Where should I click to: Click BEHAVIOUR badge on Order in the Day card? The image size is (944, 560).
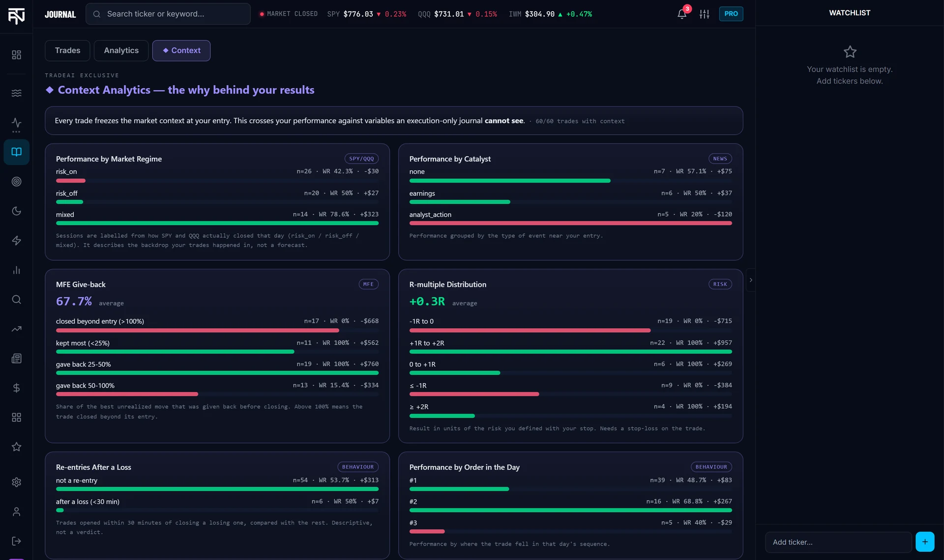[711, 467]
